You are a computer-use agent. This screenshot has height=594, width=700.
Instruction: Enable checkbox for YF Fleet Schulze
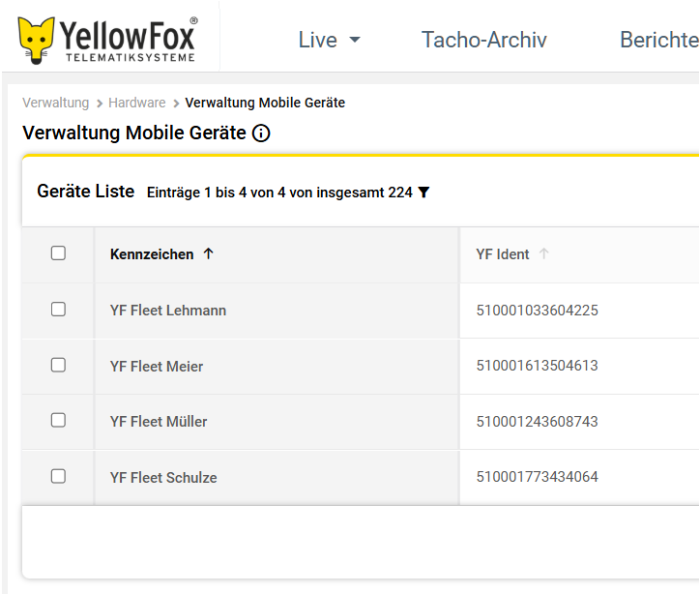point(58,477)
